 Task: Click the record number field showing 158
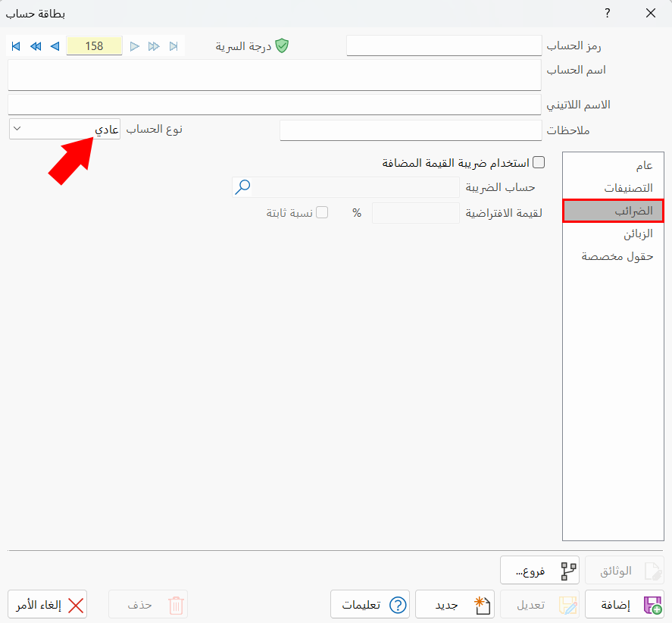click(94, 46)
